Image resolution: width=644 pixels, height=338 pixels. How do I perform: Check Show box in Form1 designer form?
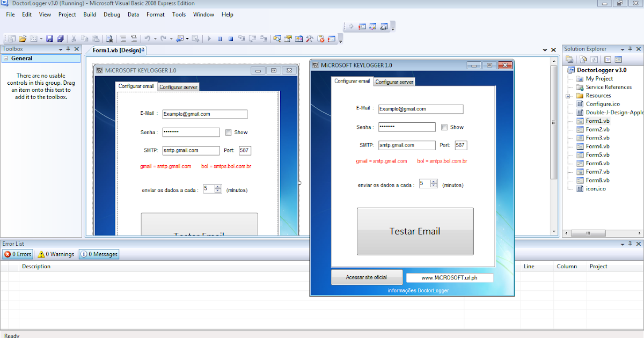click(x=228, y=133)
